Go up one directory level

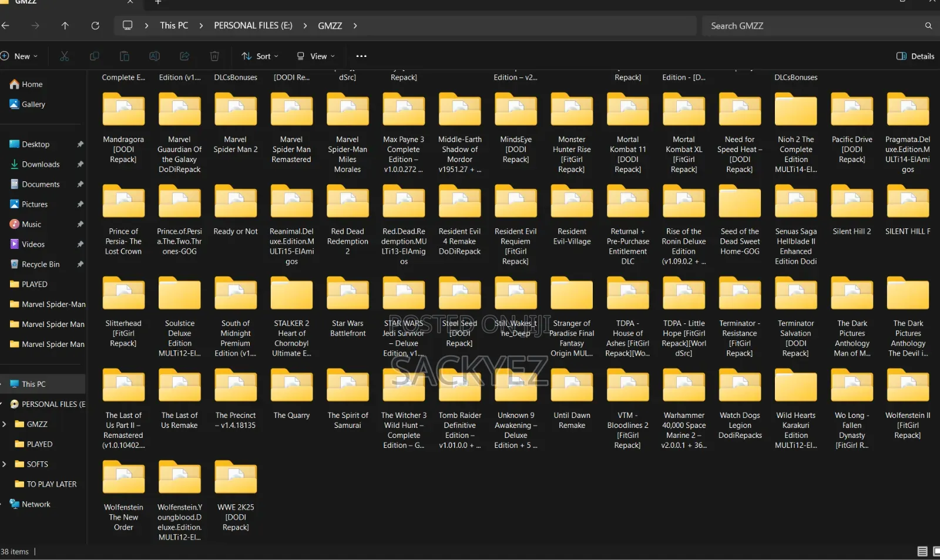pyautogui.click(x=65, y=26)
